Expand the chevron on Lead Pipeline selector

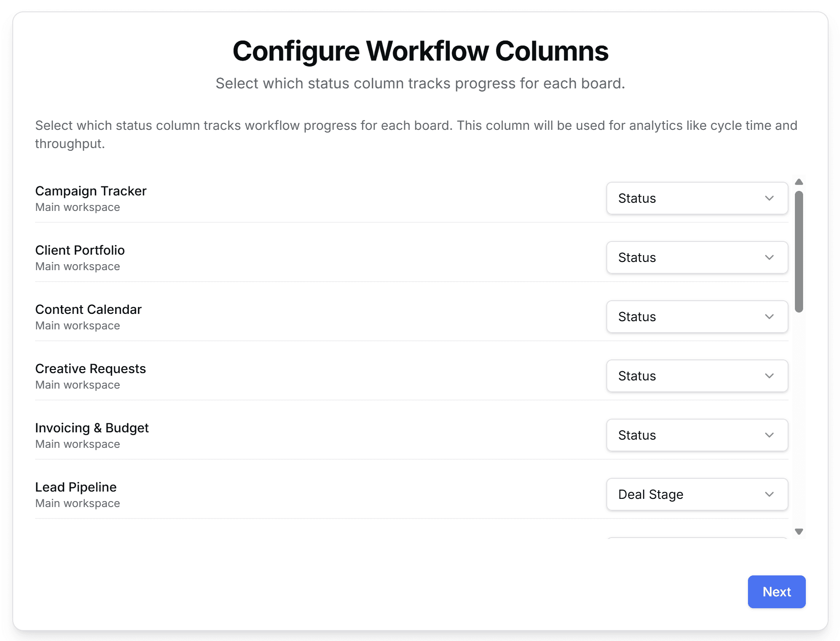(769, 494)
